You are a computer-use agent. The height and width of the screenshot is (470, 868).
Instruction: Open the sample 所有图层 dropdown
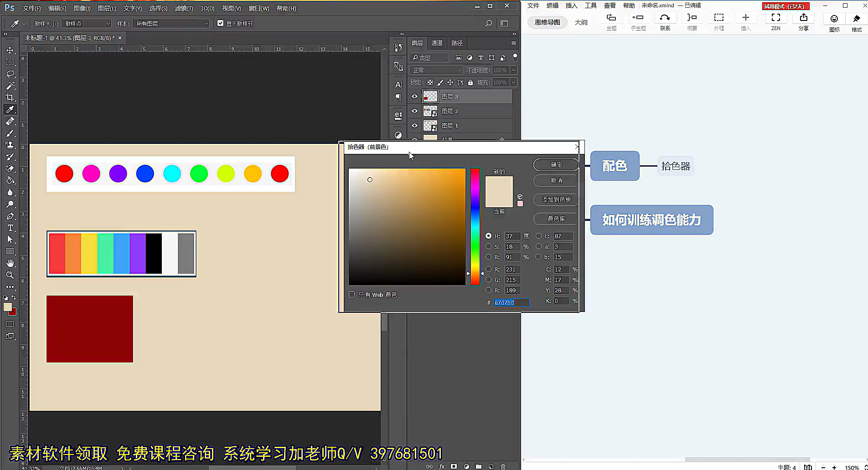tap(171, 23)
